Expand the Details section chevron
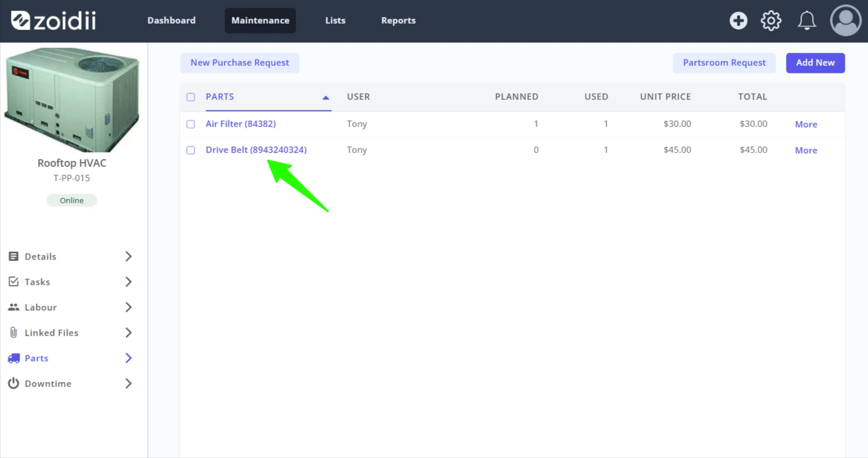 point(129,256)
